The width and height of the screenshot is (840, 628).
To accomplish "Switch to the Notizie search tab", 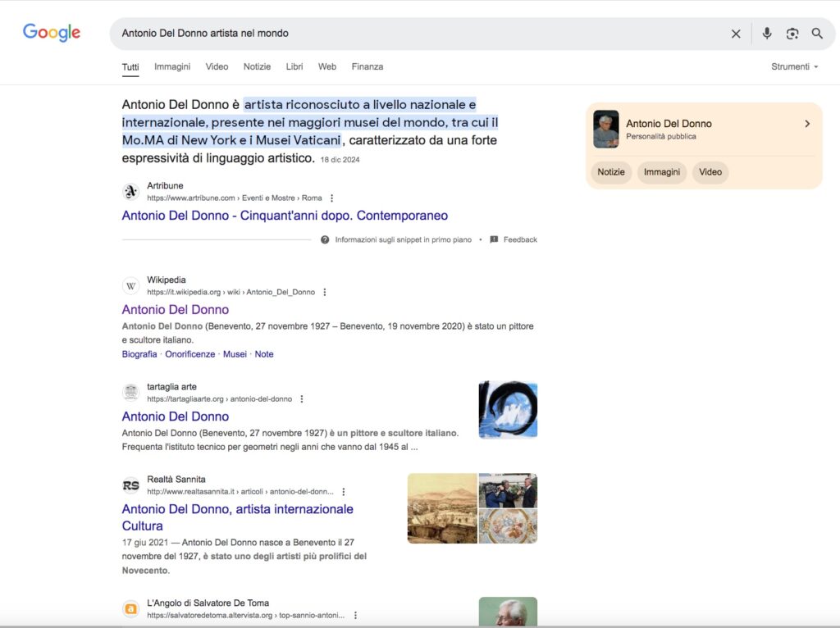I will (257, 67).
